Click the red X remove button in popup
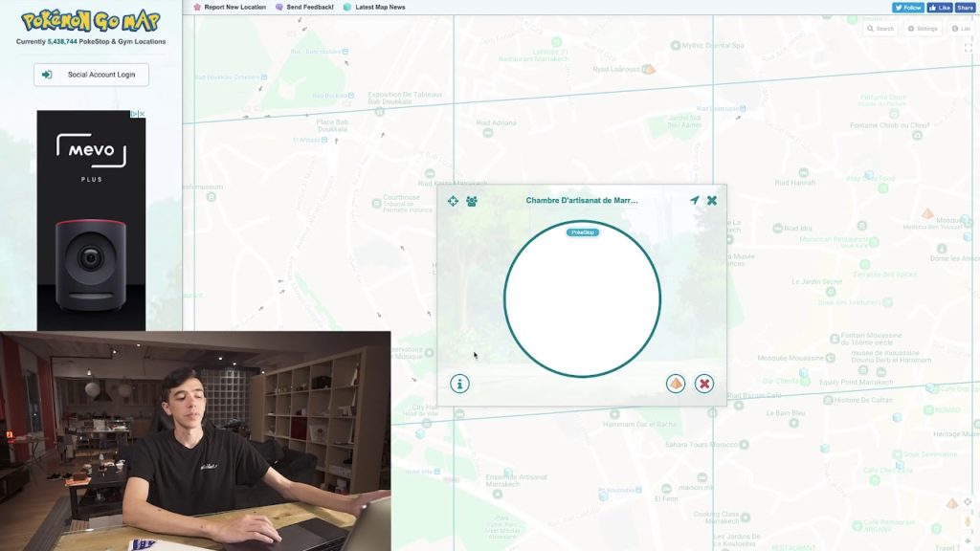 704,384
